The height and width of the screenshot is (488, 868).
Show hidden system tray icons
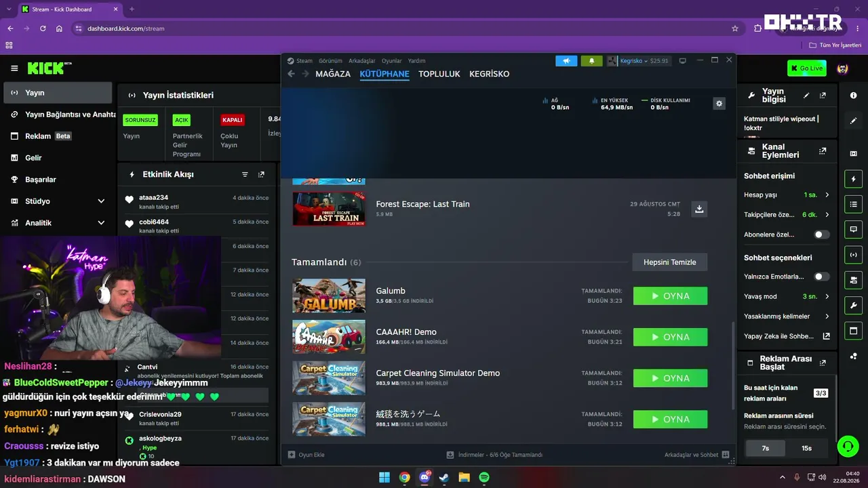coord(782,477)
